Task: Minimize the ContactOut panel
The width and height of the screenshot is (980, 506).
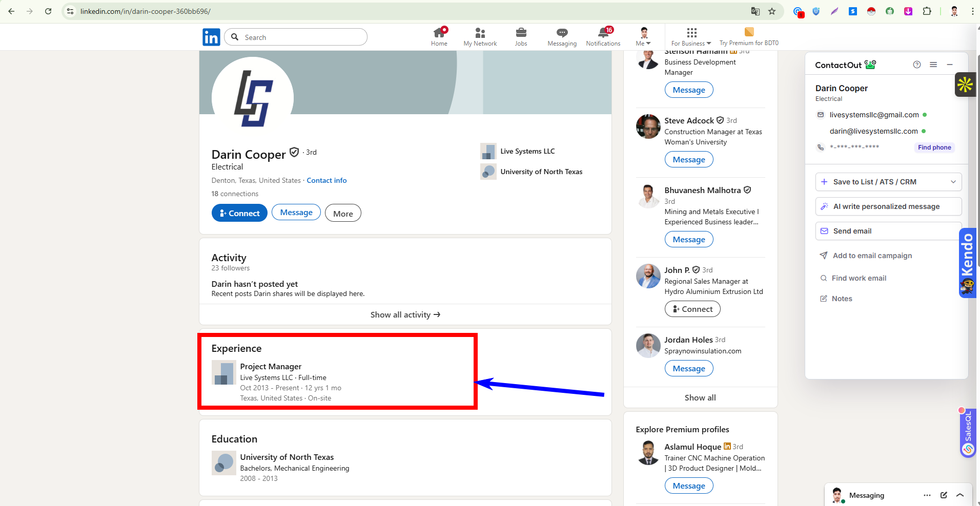Action: point(950,65)
